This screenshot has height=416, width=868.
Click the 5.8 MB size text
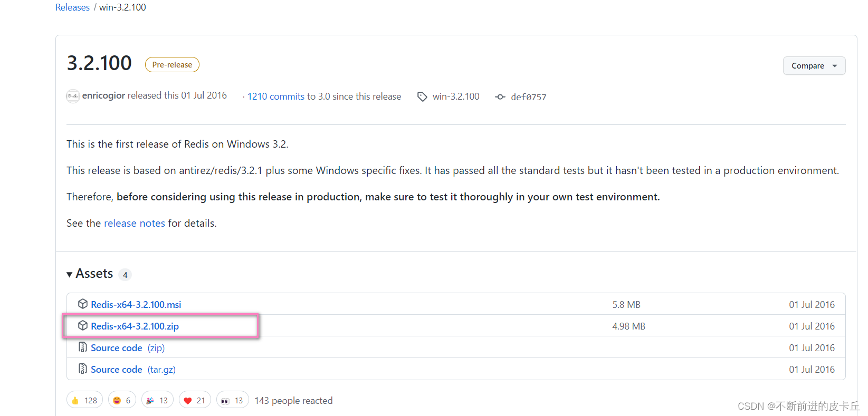[x=626, y=305]
